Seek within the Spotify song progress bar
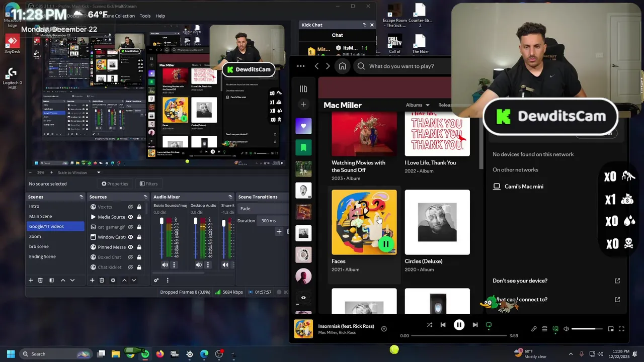This screenshot has height=362, width=644. coord(458,335)
